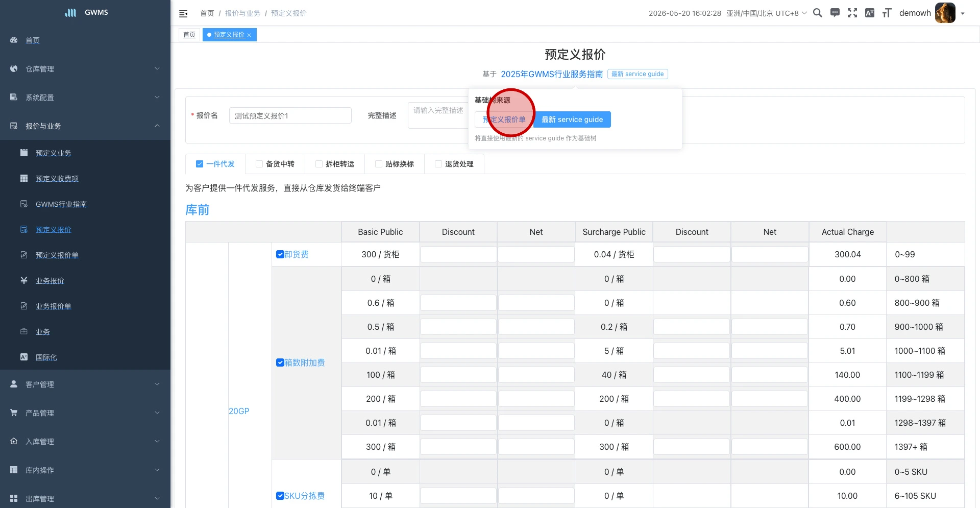Toggle the sidebar collapse hamburger icon
980x508 pixels.
coord(183,14)
